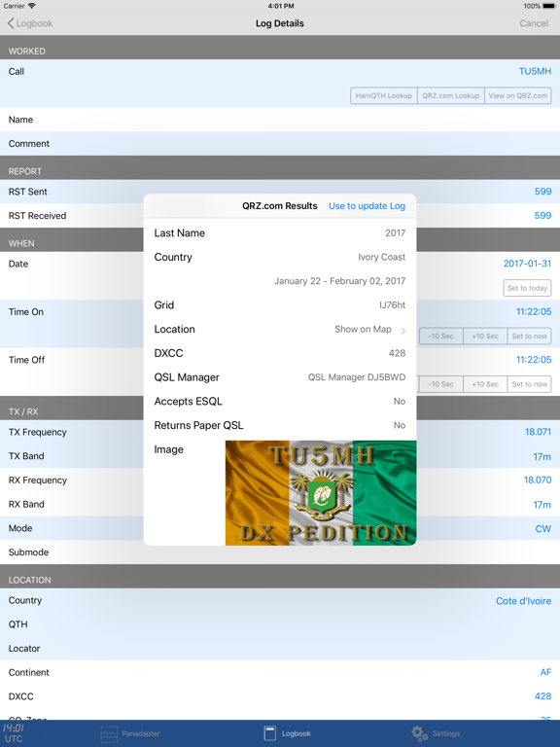
Task: Edit the call sign TU5MH value
Action: click(x=535, y=71)
